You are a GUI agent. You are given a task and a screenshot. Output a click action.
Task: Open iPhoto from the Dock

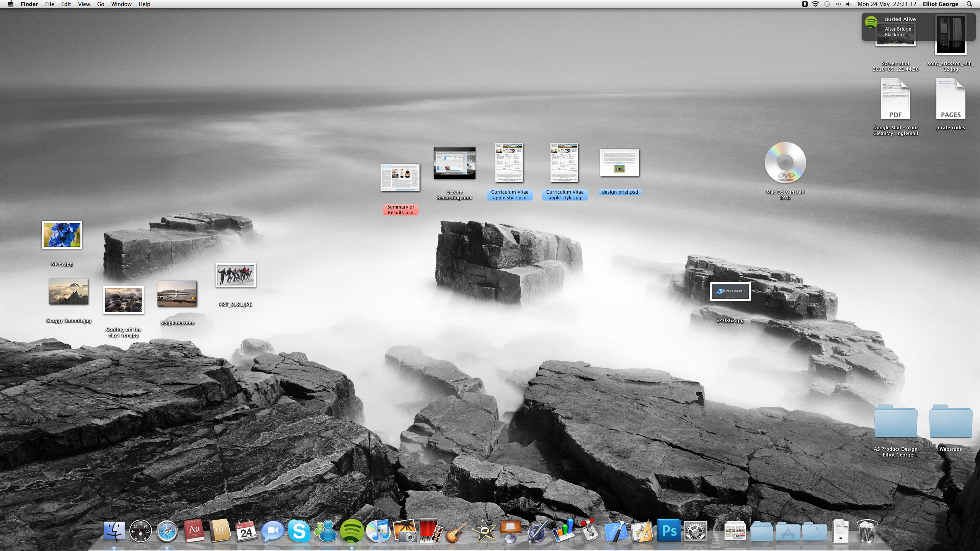(x=405, y=531)
